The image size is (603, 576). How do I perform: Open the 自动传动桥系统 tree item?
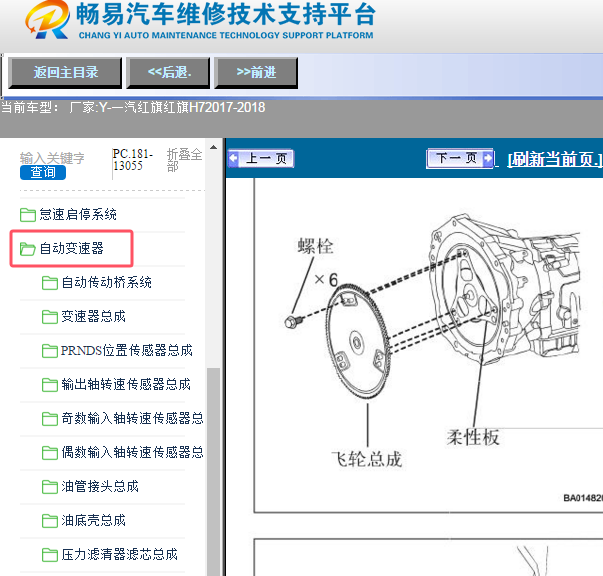107,283
